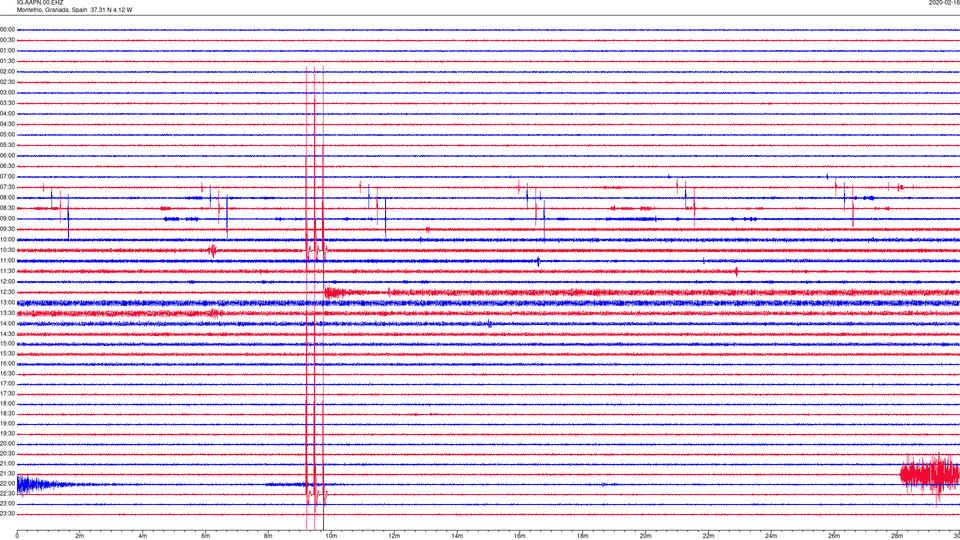The width and height of the screenshot is (960, 540).
Task: Select the 07:30 trace time label
Action: tap(7, 187)
